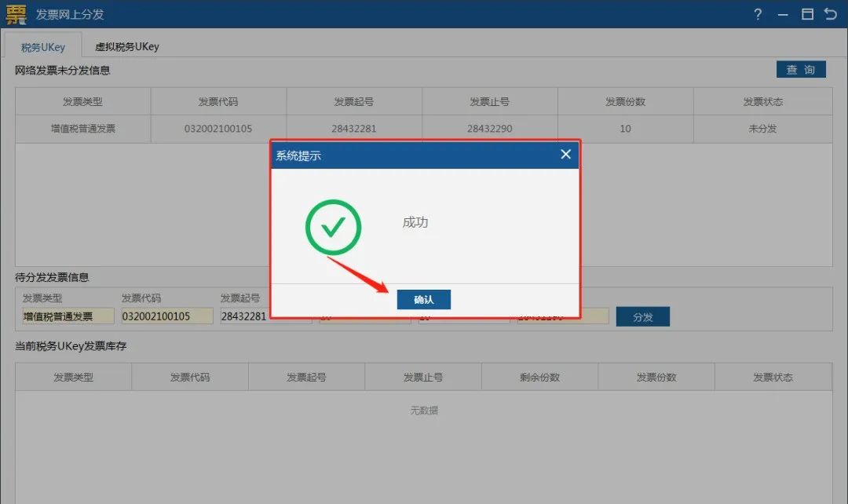Switch to the 税务UKey tab
The image size is (848, 504).
click(42, 47)
